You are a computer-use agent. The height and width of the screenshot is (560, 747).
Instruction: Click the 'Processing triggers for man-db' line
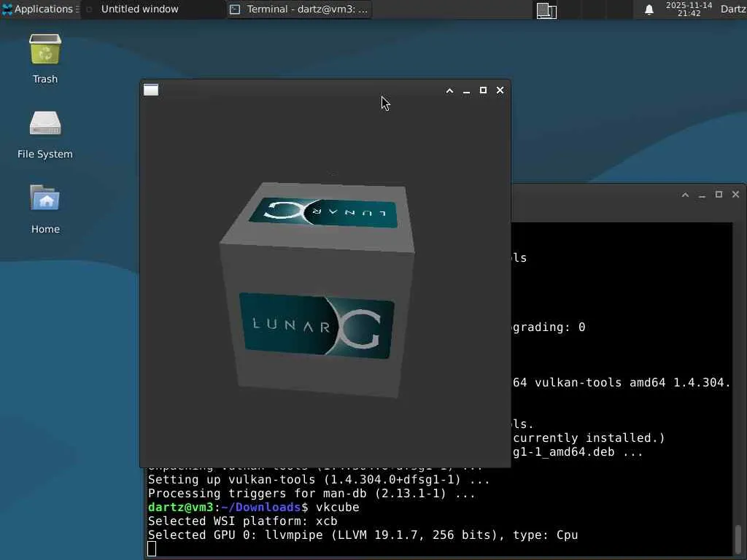311,494
